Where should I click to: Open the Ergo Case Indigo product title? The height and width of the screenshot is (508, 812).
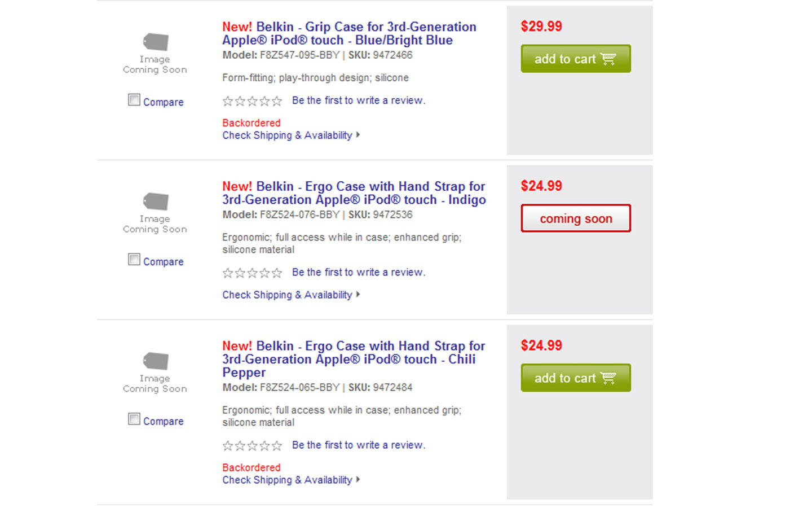[354, 193]
